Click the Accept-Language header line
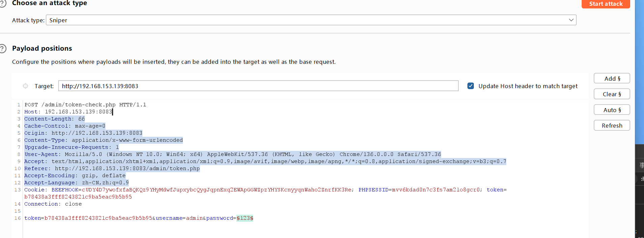This screenshot has height=238, width=644. click(x=76, y=183)
